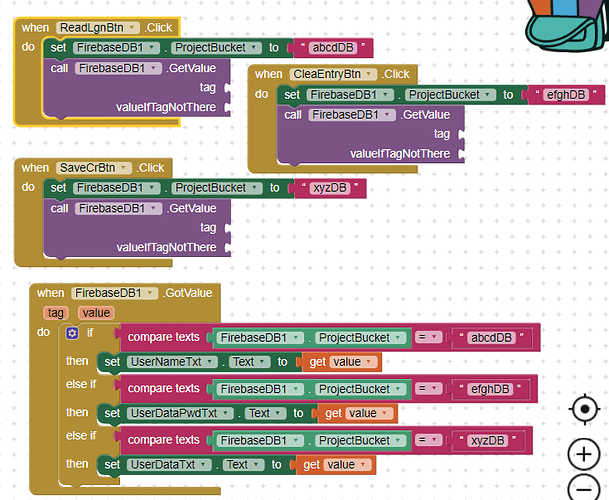
Task: Click the first else if label
Action: click(x=81, y=384)
